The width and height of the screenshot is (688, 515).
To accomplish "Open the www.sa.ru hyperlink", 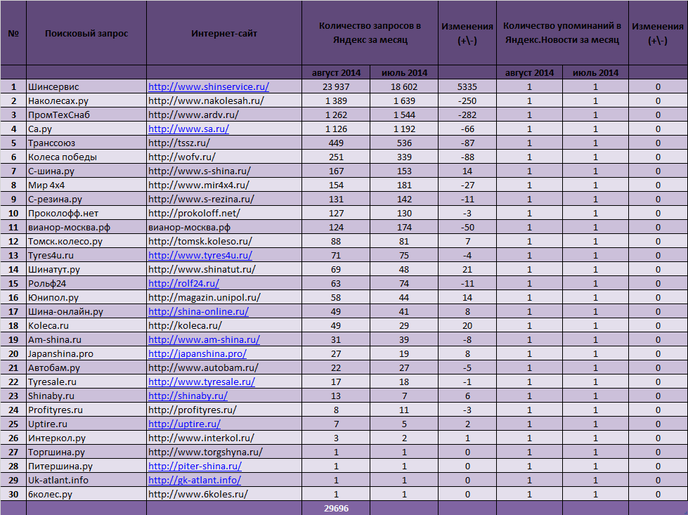I will (x=189, y=129).
